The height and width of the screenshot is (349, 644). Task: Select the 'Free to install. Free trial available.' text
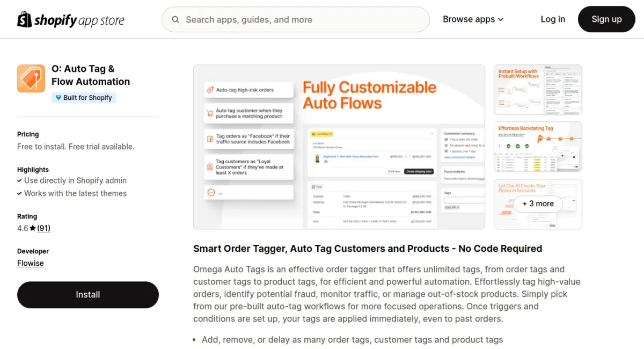point(76,147)
